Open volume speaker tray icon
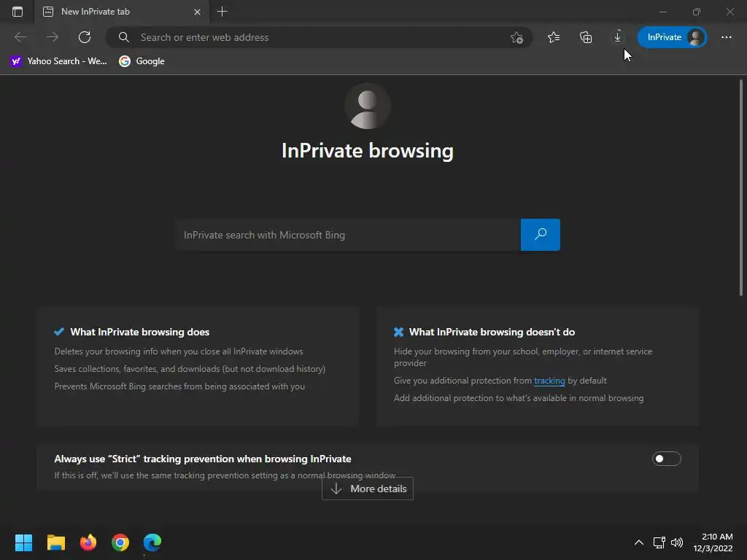This screenshot has height=560, width=747. 676,542
